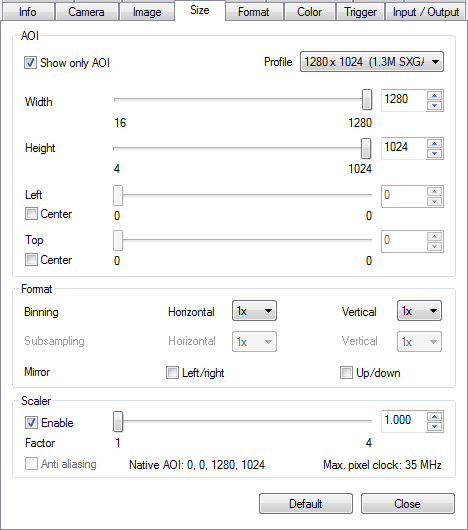Check the Mirror Left/right option
Image resolution: width=468 pixels, height=530 pixels.
[x=172, y=372]
